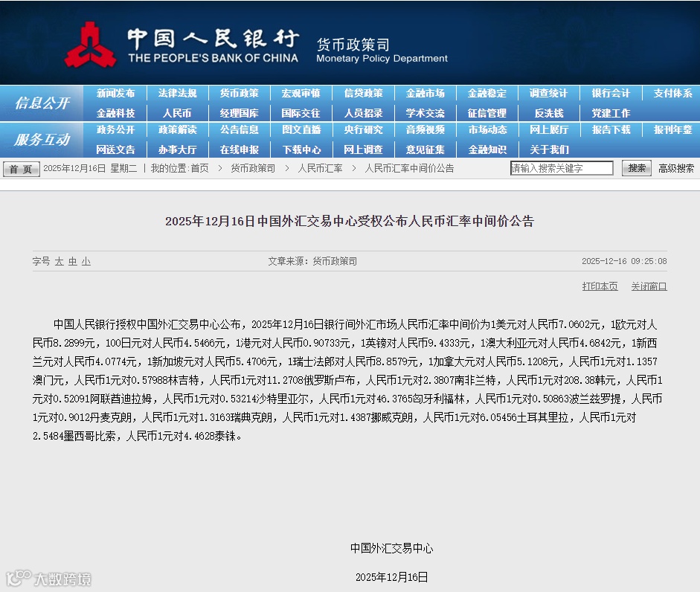This screenshot has height=592, width=700.
Task: Open 关于我们 page
Action: click(549, 149)
